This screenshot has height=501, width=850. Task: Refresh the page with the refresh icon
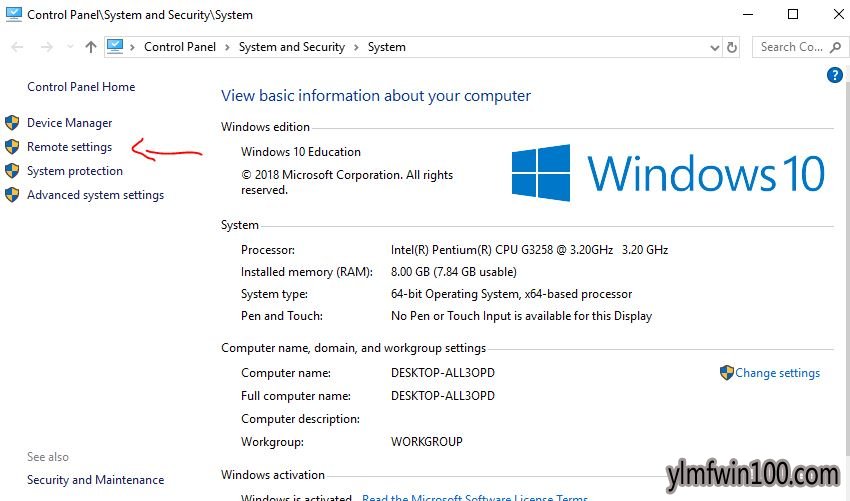732,47
